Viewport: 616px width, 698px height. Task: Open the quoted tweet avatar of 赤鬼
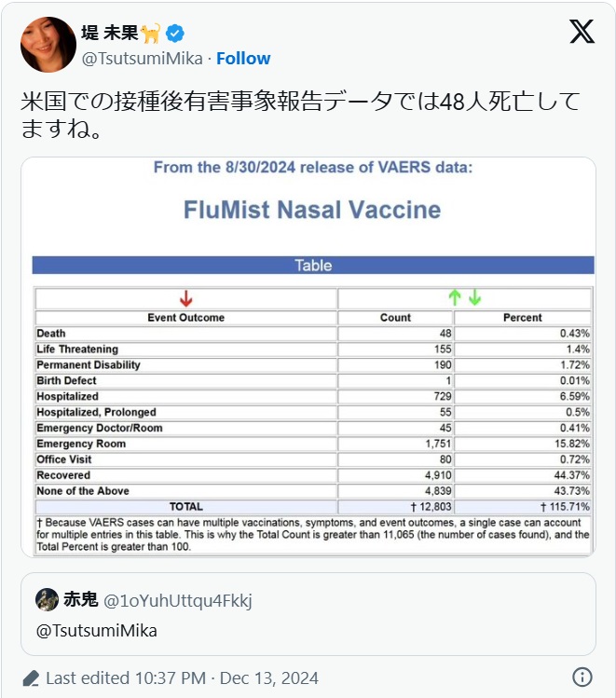pyautogui.click(x=47, y=599)
